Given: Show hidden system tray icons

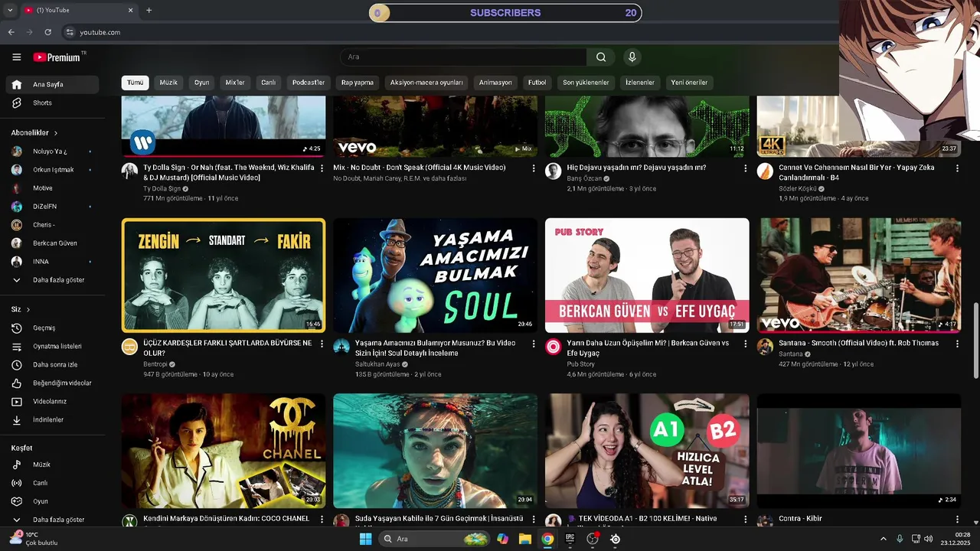Looking at the screenshot, I should [x=883, y=539].
